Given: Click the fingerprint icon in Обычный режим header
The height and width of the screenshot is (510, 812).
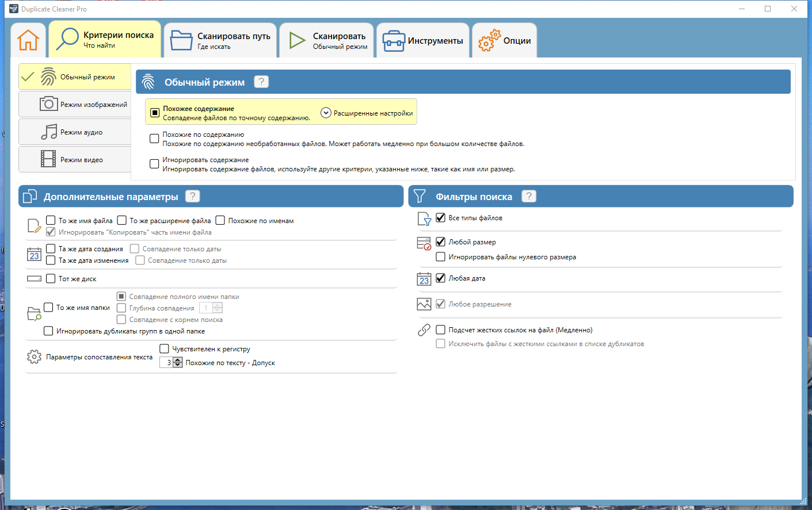Looking at the screenshot, I should [x=148, y=82].
